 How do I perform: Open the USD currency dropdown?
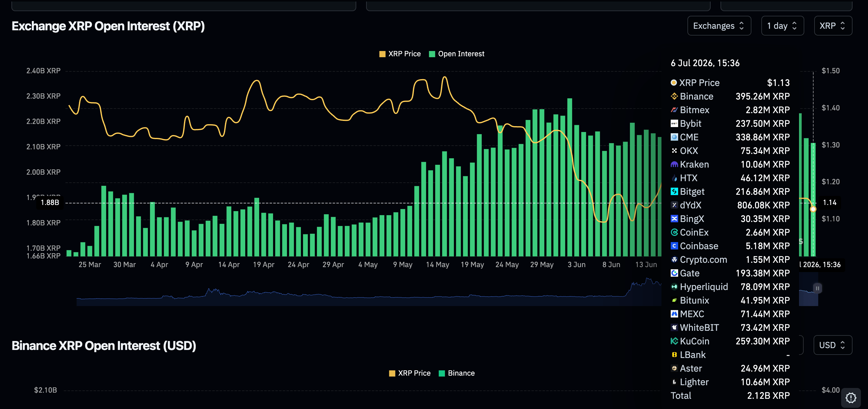(833, 345)
